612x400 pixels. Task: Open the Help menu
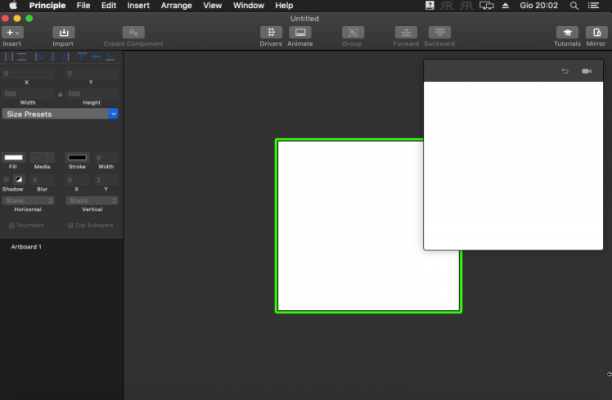(284, 5)
